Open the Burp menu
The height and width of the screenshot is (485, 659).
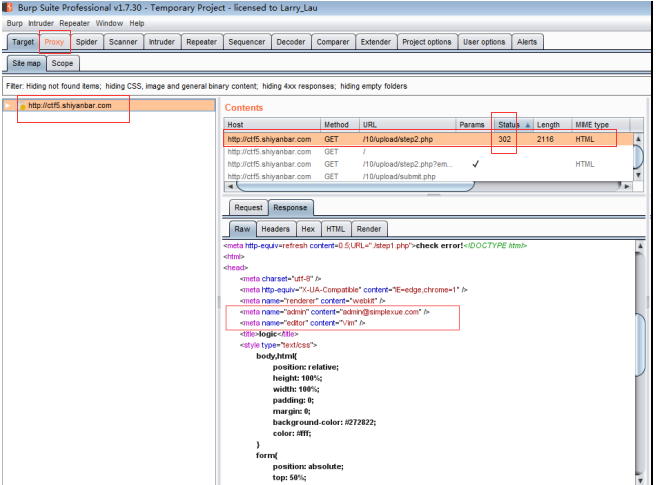14,23
